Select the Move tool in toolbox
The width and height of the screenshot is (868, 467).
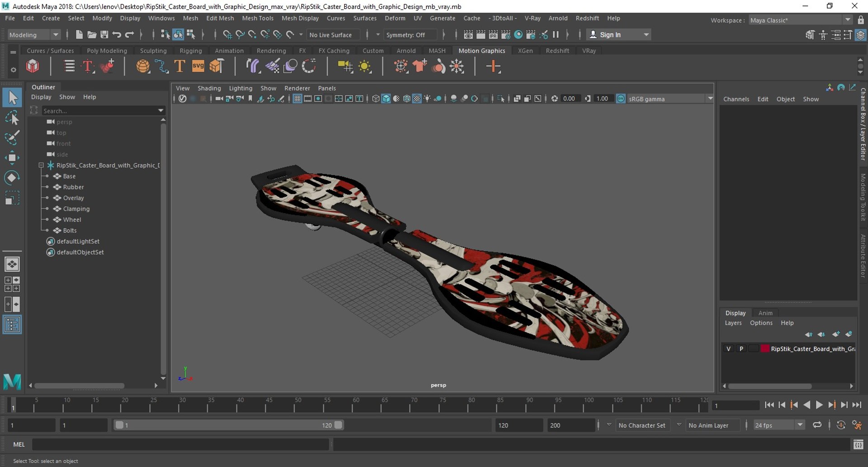[x=12, y=157]
